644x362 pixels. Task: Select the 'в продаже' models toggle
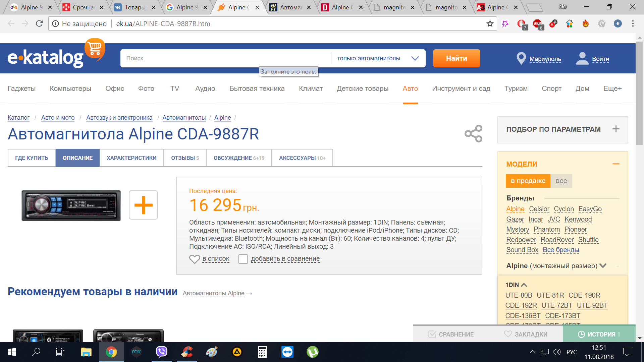click(528, 181)
